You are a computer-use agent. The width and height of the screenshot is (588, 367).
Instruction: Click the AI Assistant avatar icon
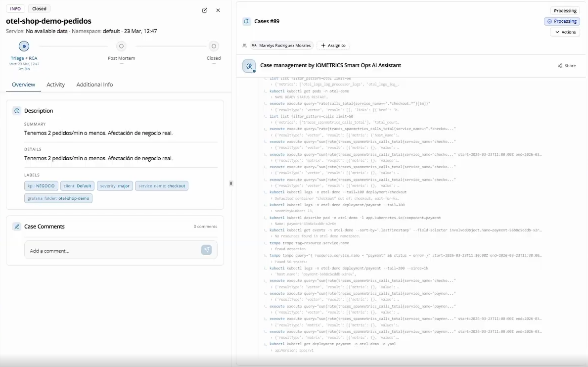pos(249,66)
